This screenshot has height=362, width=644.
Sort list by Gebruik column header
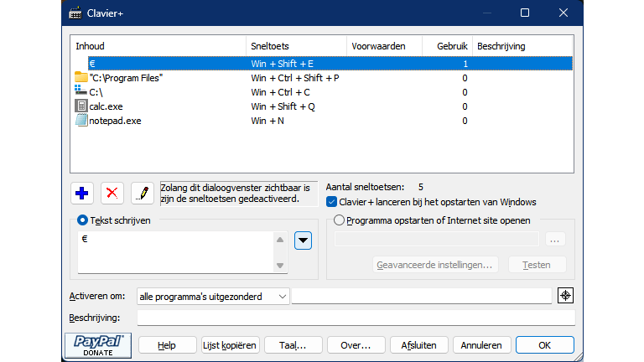451,46
